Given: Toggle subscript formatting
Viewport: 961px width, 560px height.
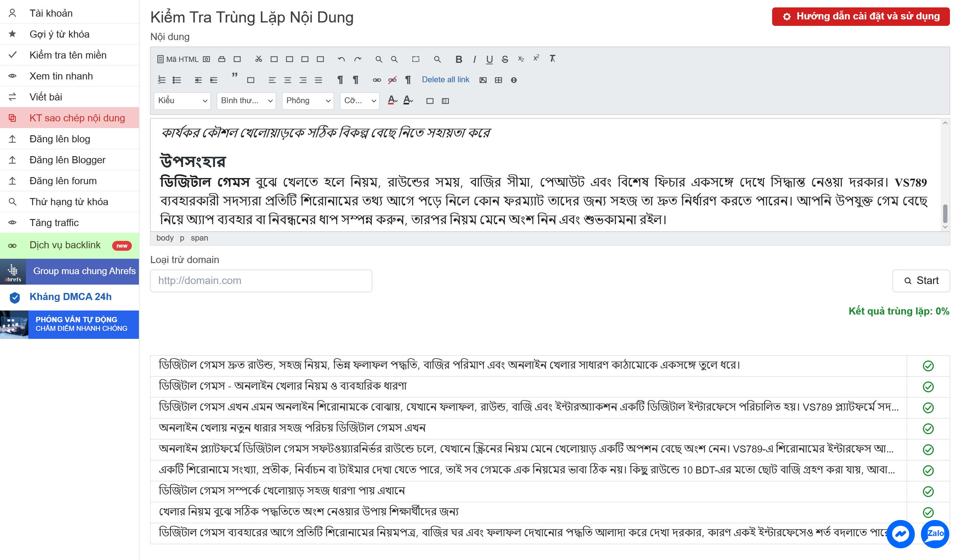Looking at the screenshot, I should pos(521,59).
